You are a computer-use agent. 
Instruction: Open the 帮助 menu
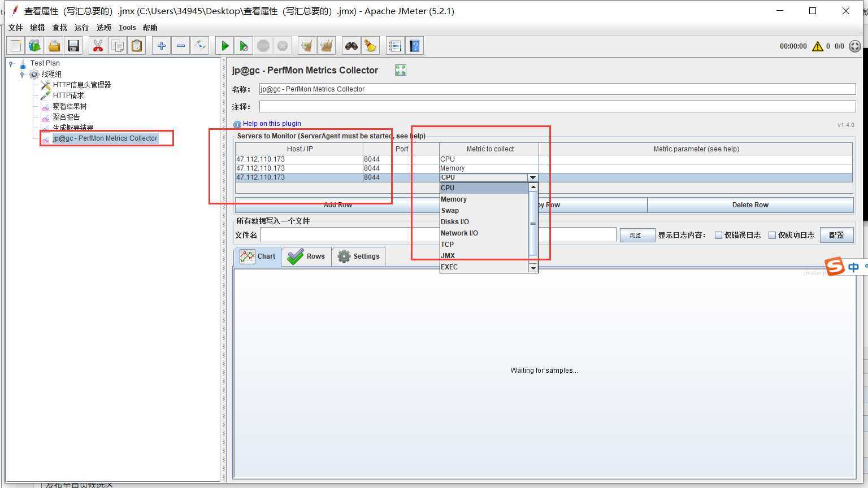[150, 28]
